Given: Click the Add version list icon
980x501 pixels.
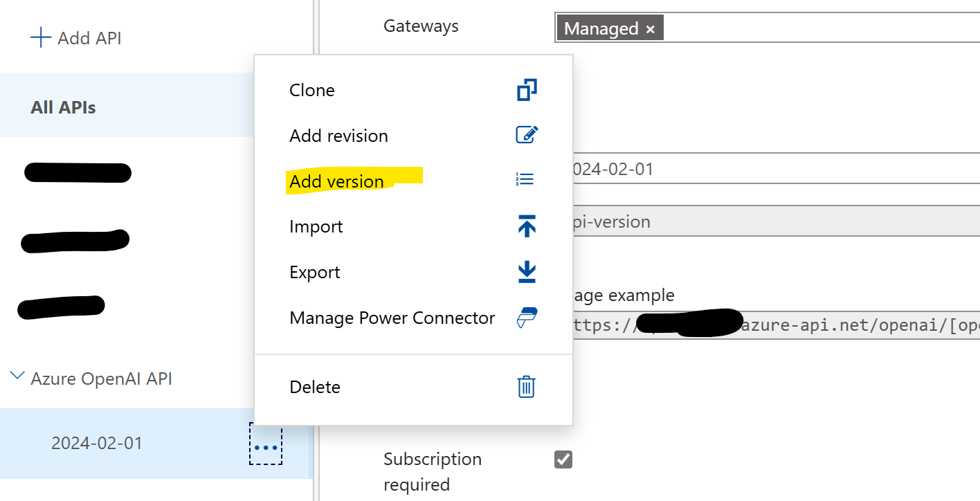Looking at the screenshot, I should (525, 180).
